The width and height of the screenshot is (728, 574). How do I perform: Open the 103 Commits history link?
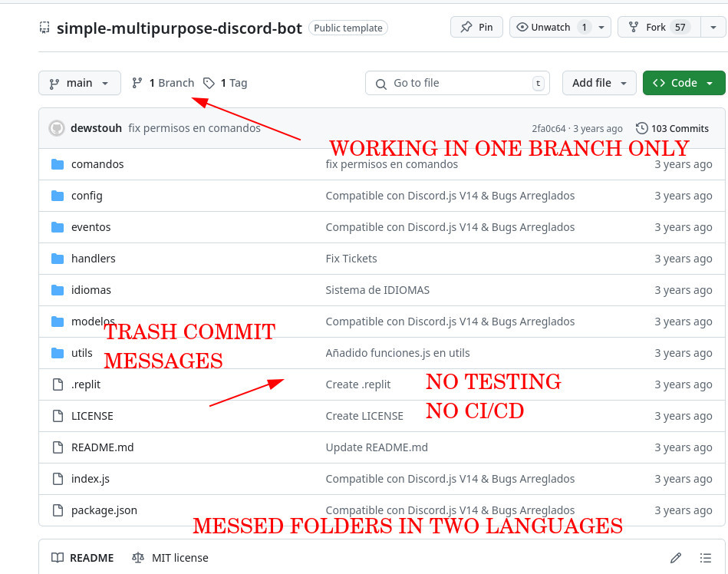tap(672, 129)
